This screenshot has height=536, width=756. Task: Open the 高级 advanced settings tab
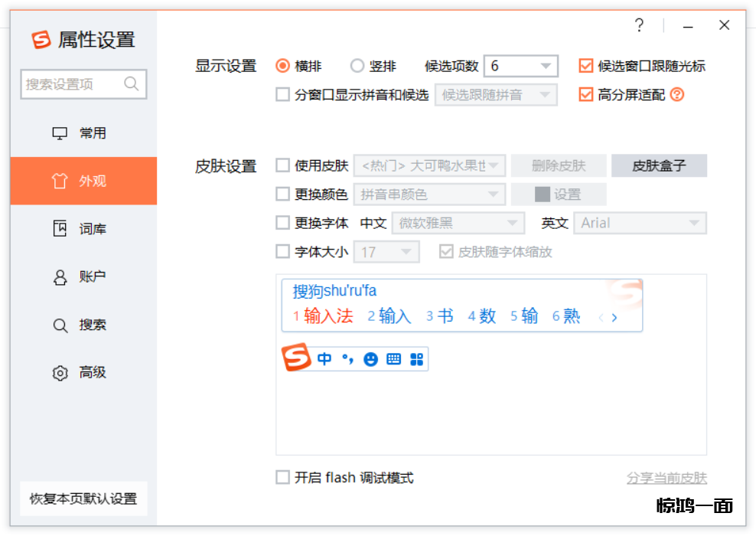pyautogui.click(x=83, y=373)
